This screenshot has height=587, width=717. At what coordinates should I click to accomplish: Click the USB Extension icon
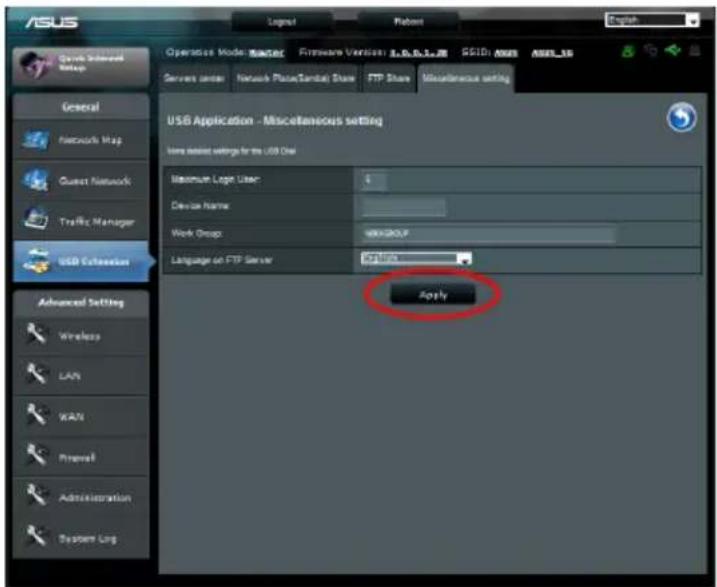[x=37, y=261]
